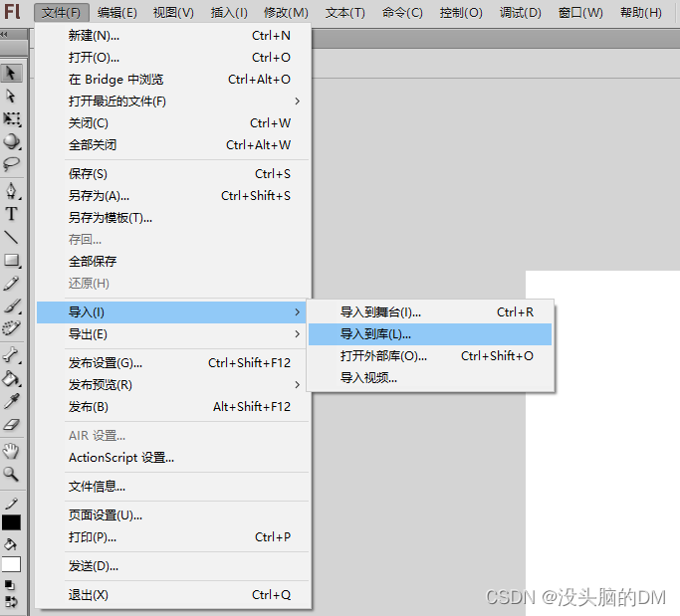Open the 控制(O) menu
This screenshot has width=680, height=616.
461,13
